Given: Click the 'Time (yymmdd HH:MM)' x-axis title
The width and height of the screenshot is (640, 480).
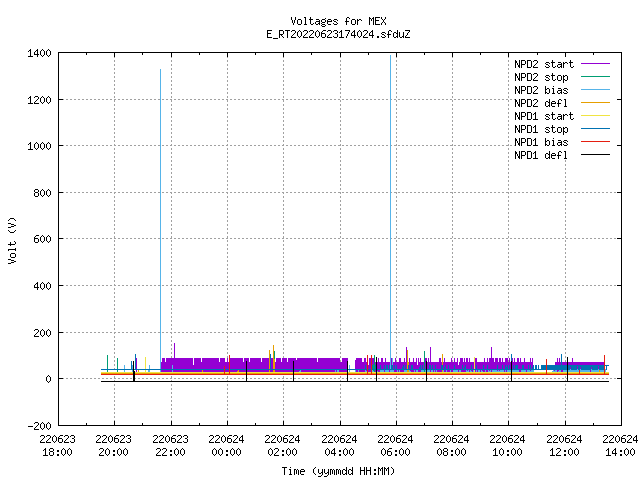Looking at the screenshot, I should pos(338,471).
